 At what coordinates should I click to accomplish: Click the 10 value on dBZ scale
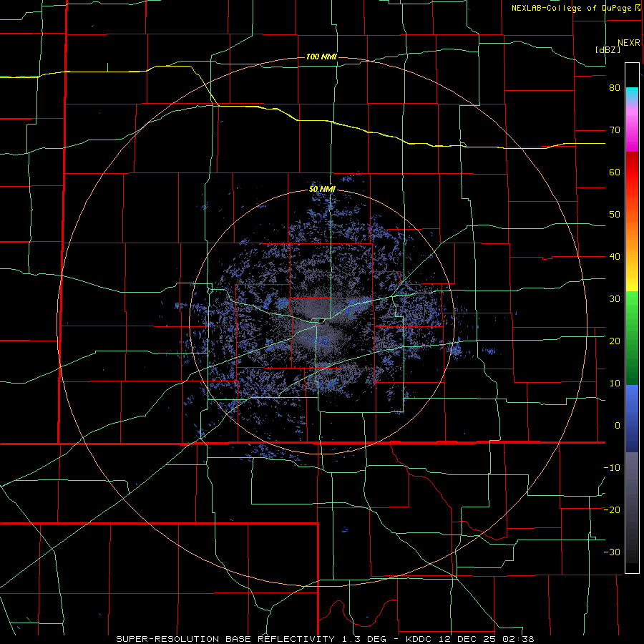615,384
